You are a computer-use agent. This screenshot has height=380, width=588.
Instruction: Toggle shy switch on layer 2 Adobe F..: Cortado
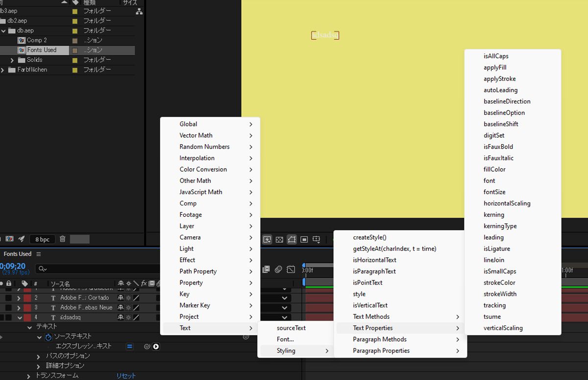(121, 298)
